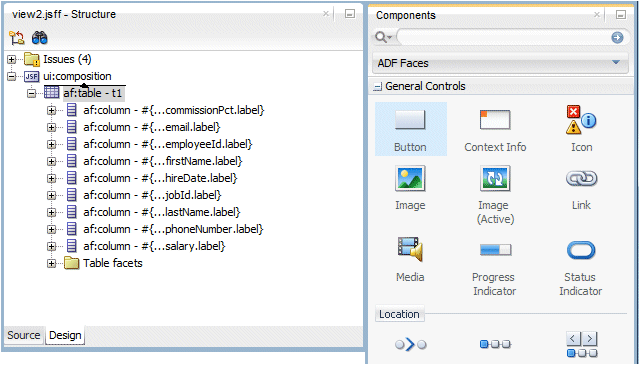The image size is (640, 365).
Task: Expand the firstName.label column node
Action: coord(51,161)
